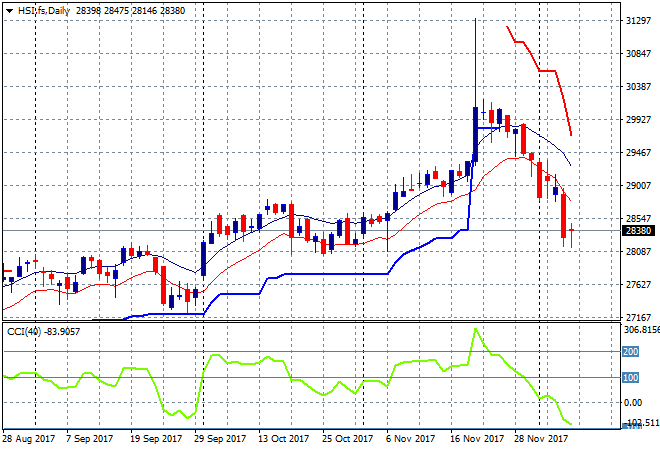This screenshot has width=660, height=450.
Task: Click the CCI scale value 306.8156
Action: (x=641, y=330)
